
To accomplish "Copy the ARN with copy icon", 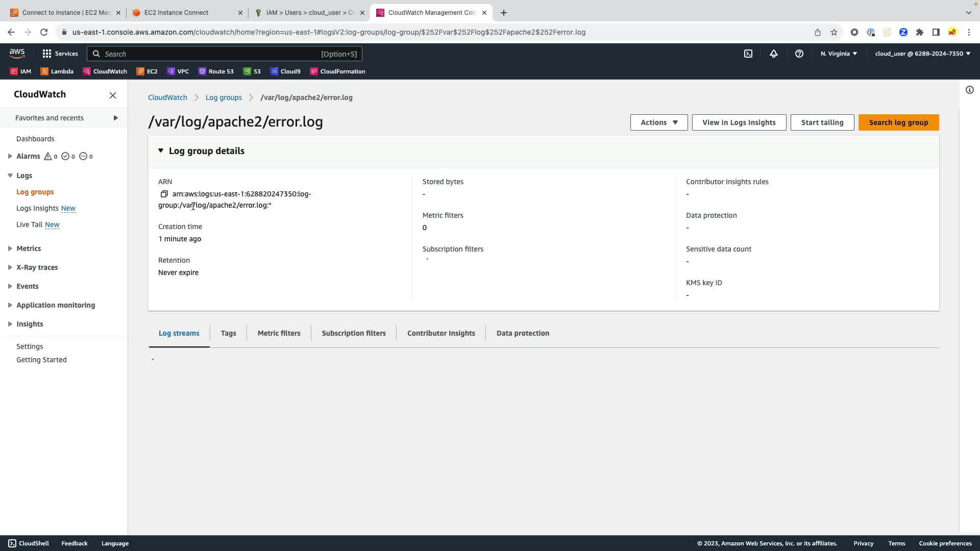I will (x=164, y=194).
